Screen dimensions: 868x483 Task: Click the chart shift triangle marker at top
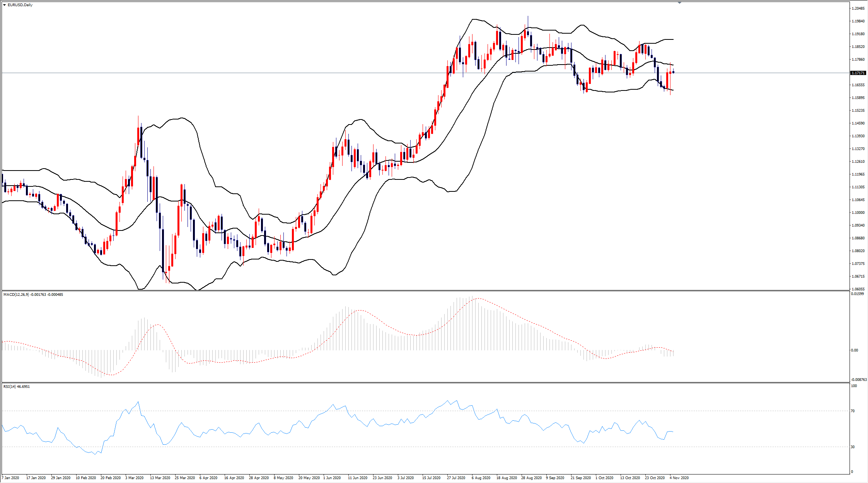pos(679,3)
